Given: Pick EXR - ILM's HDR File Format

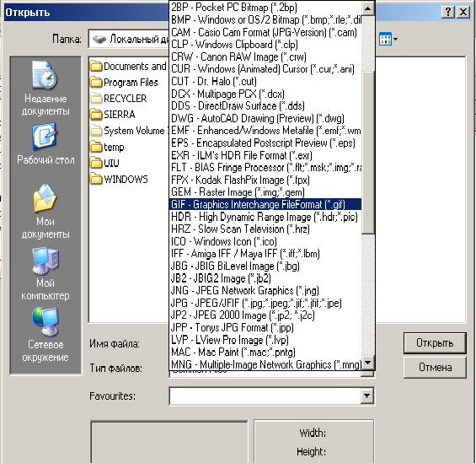Looking at the screenshot, I should pyautogui.click(x=265, y=155).
